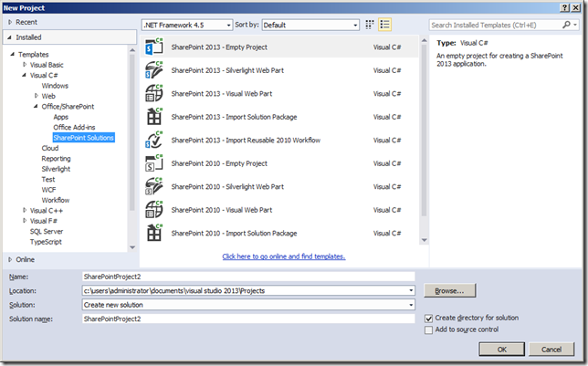Select the SQL Server category
The image size is (588, 366).
pos(47,232)
